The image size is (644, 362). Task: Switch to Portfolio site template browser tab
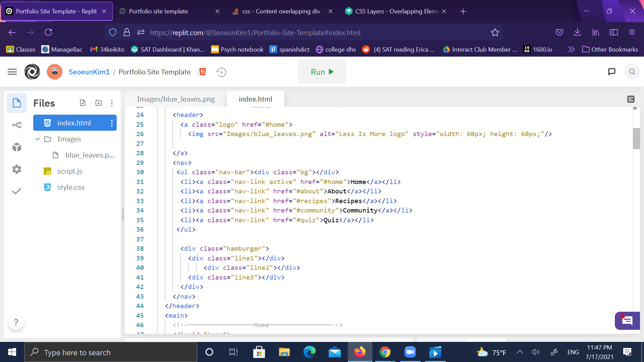click(x=158, y=11)
